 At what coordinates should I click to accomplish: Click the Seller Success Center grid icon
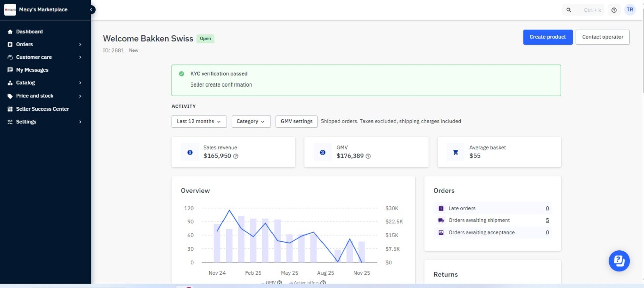(x=10, y=109)
